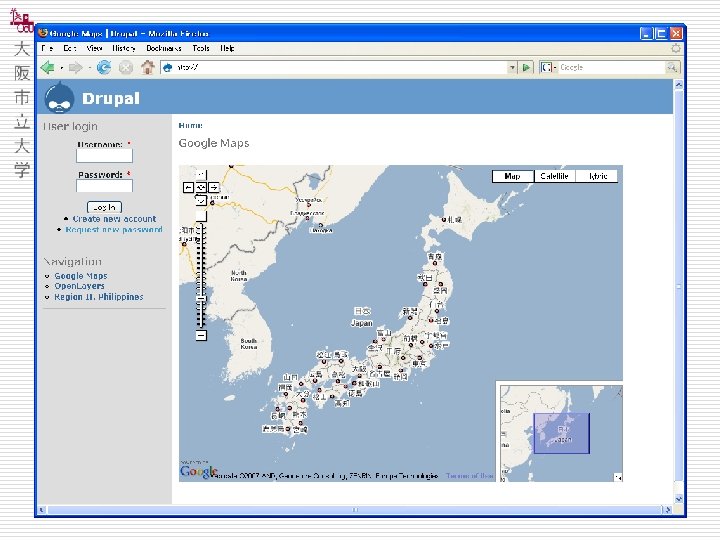This screenshot has width=720, height=540.
Task: Click the Firefox icon in title bar
Action: click(x=44, y=33)
